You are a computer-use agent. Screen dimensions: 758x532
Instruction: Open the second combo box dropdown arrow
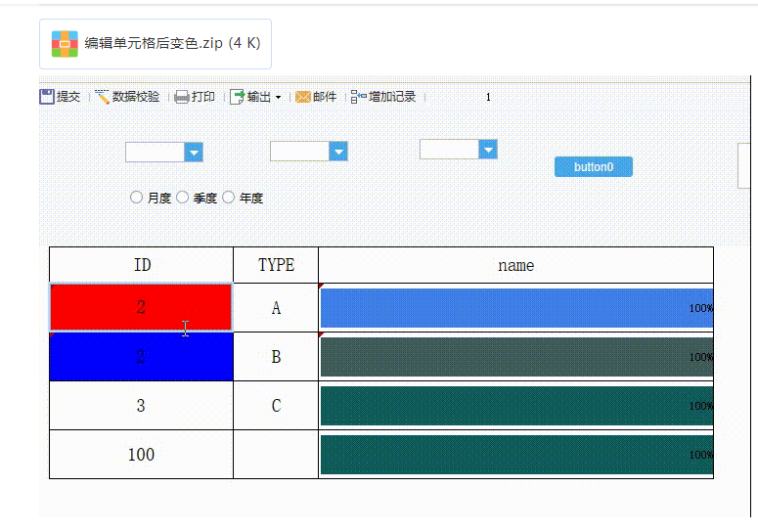pos(338,152)
